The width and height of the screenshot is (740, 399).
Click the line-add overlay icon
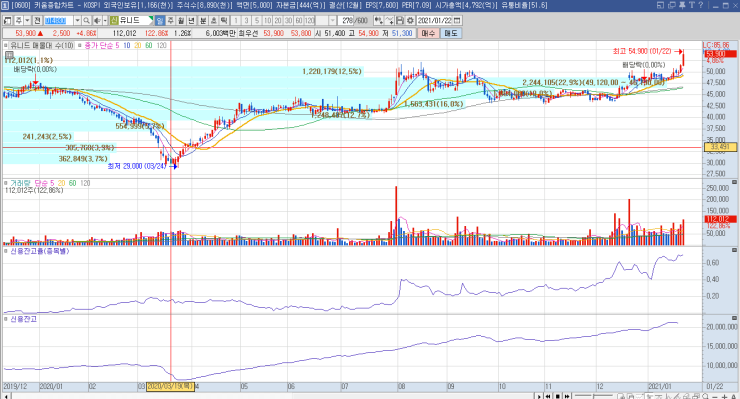click(389, 21)
